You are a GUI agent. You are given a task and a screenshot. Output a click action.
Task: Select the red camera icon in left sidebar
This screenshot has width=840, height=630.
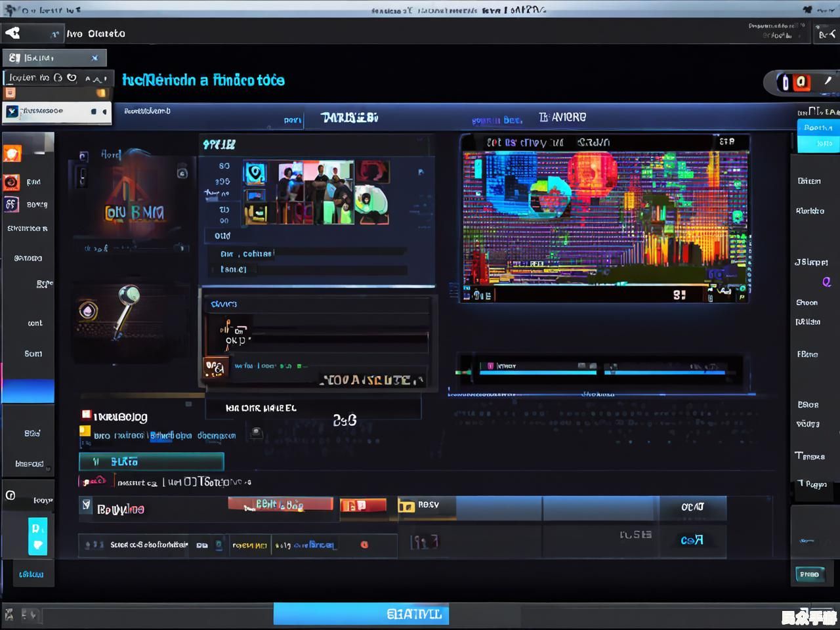pyautogui.click(x=12, y=182)
